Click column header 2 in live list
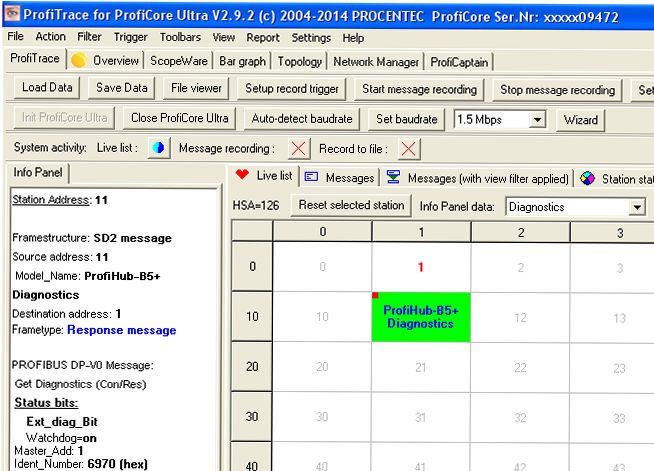The width and height of the screenshot is (654, 471). 521,232
